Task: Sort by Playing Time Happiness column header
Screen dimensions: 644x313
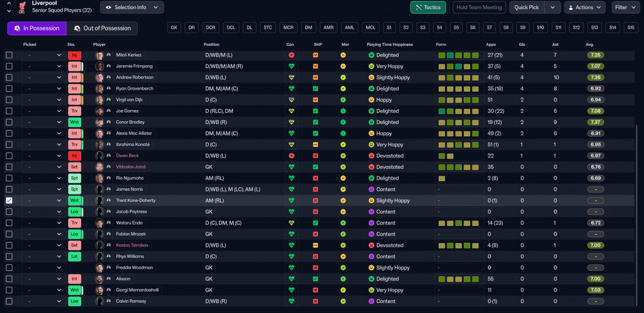Action: coord(390,44)
